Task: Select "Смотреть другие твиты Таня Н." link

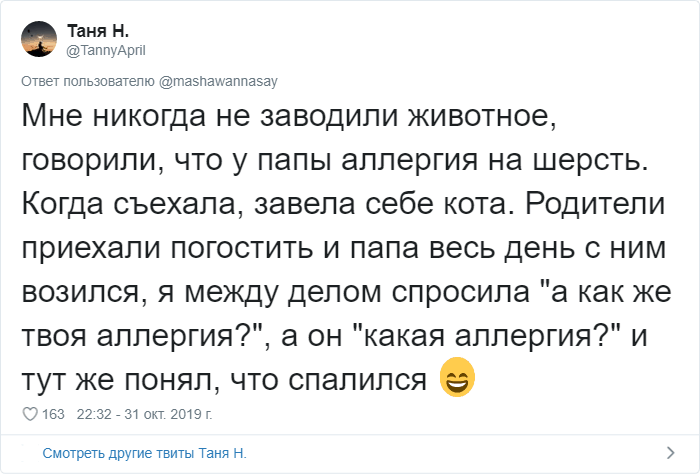Action: click(144, 452)
